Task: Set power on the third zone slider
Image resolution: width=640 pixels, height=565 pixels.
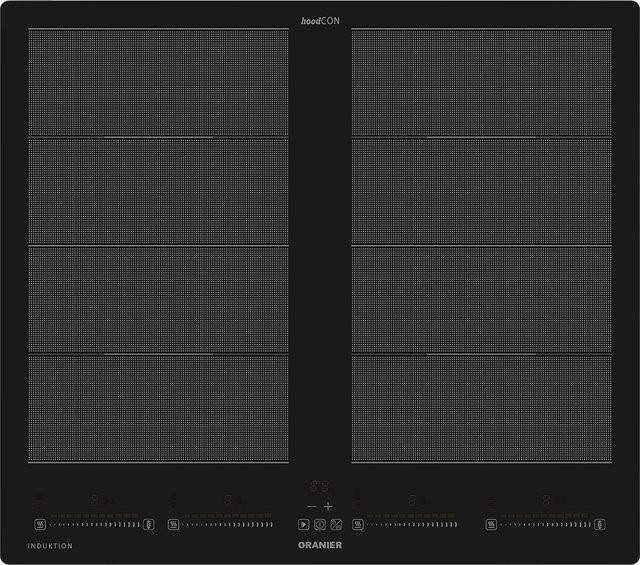Action: pos(412,524)
